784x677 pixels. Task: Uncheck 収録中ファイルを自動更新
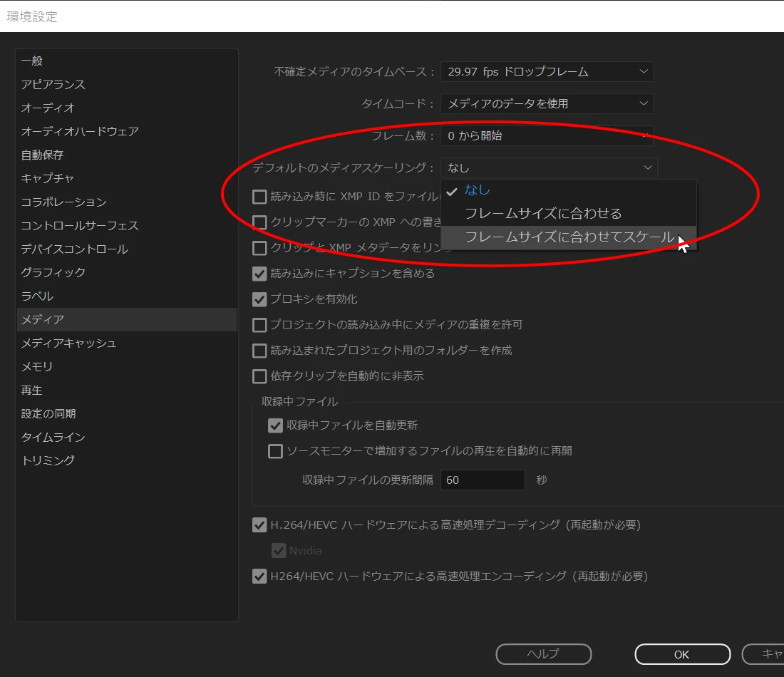276,425
